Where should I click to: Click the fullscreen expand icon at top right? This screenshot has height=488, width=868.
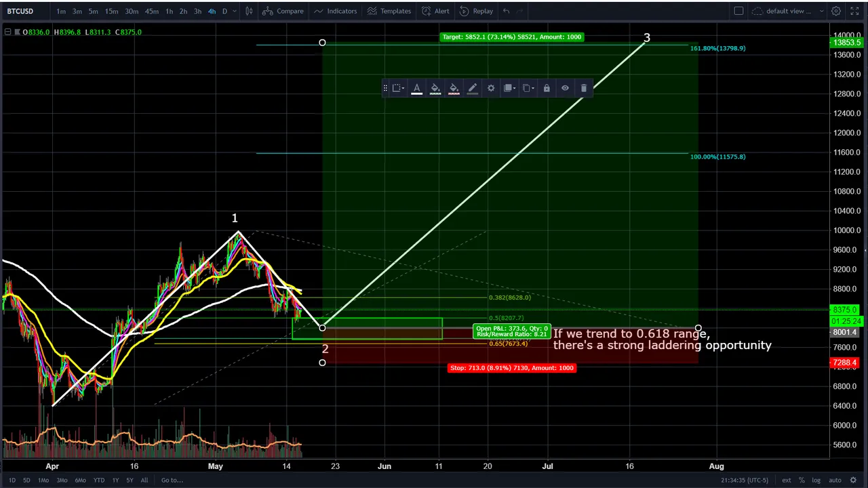[854, 11]
